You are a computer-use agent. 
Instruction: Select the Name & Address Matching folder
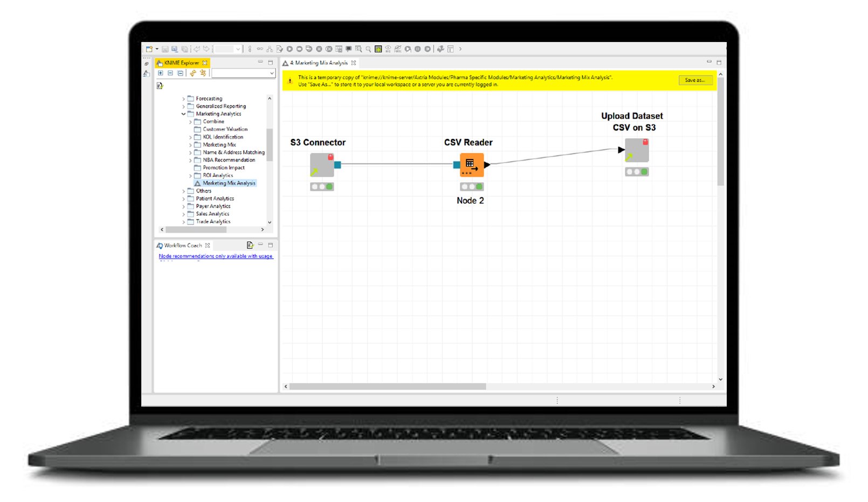234,153
